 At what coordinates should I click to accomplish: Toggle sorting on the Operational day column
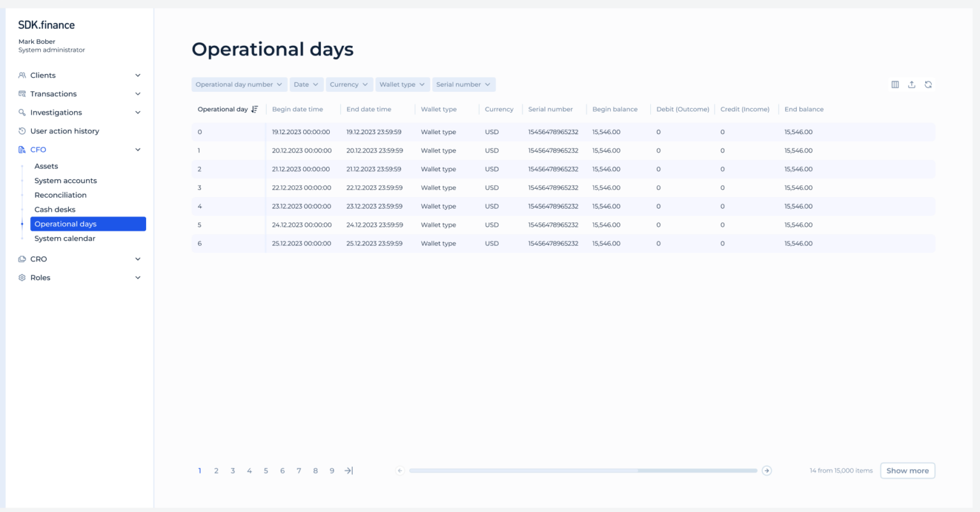(x=254, y=109)
